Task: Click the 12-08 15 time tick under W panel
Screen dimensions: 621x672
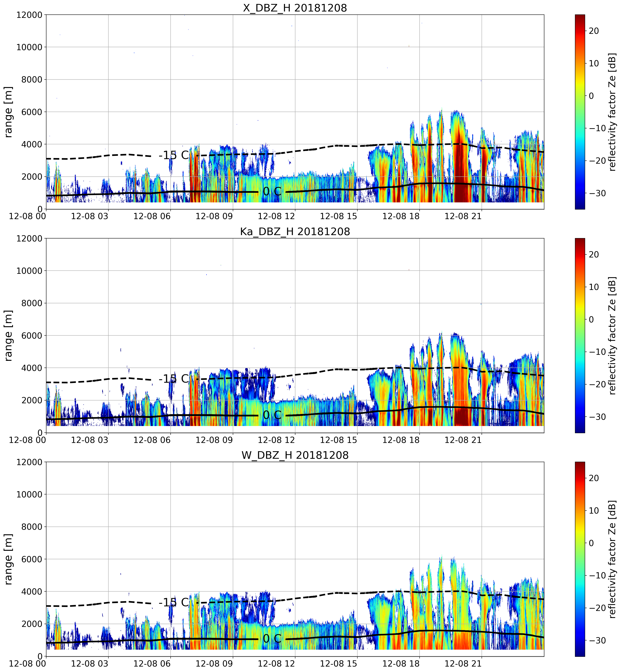Action: pyautogui.click(x=338, y=664)
